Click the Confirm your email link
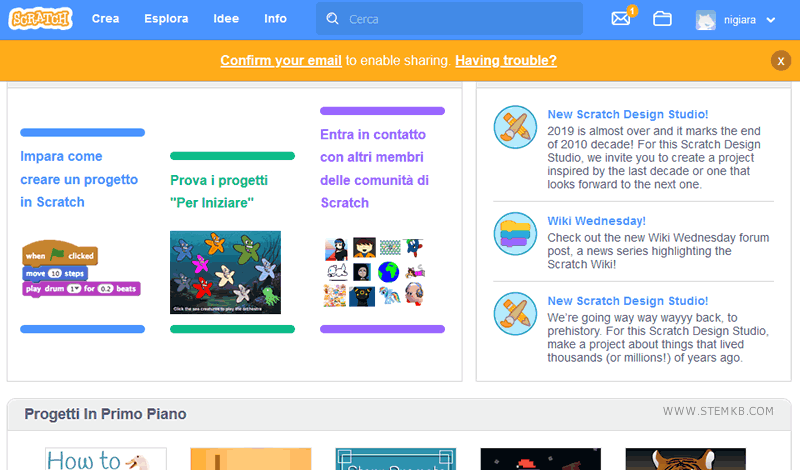Screen dimensions: 800x470 coord(281,60)
